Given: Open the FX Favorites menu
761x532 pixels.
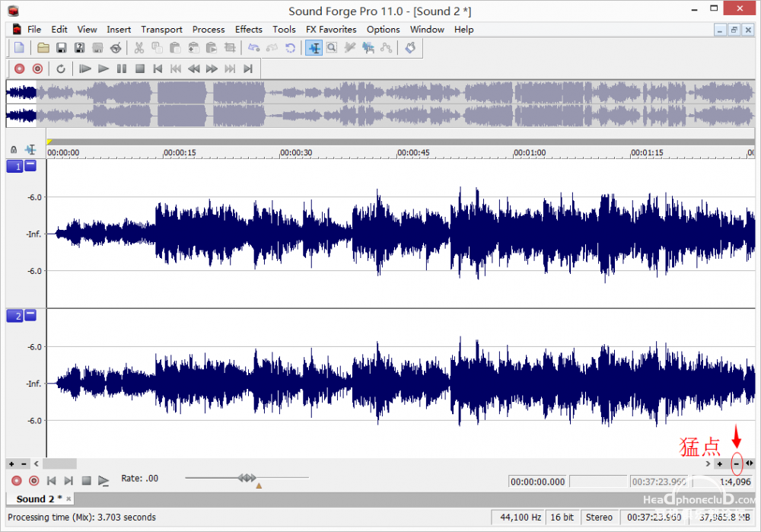Looking at the screenshot, I should [331, 30].
